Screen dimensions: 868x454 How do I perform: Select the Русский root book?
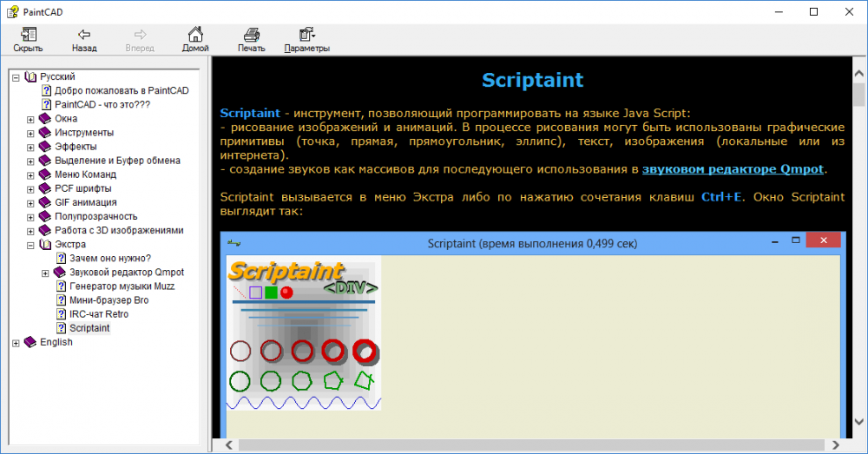[57, 76]
